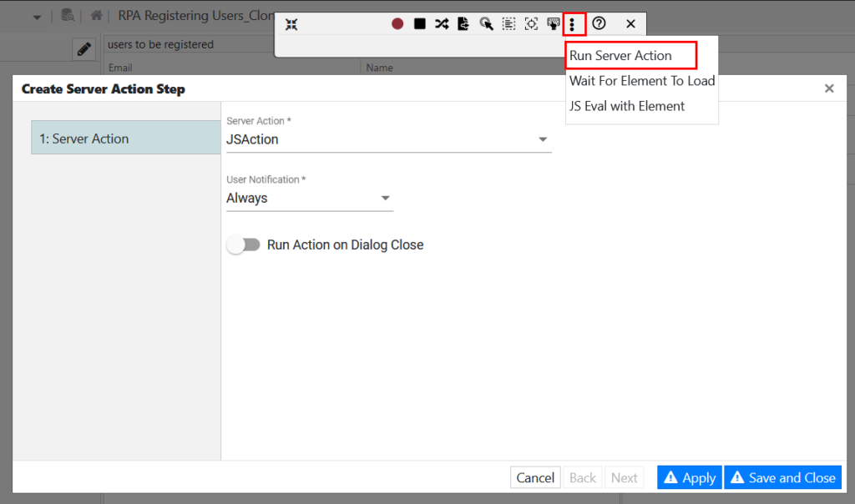Viewport: 855px width, 504px height.
Task: Collapse the RPA recorder toolbar with the shrink icon
Action: (291, 24)
